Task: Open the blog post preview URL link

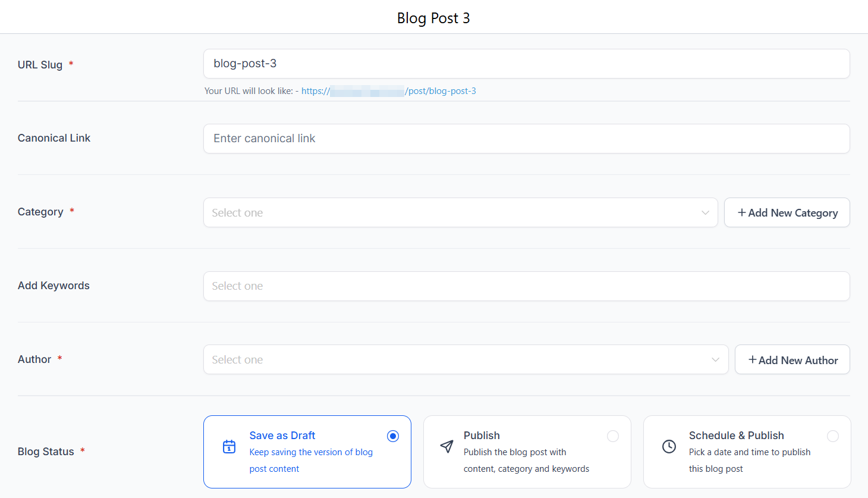Action: point(388,91)
